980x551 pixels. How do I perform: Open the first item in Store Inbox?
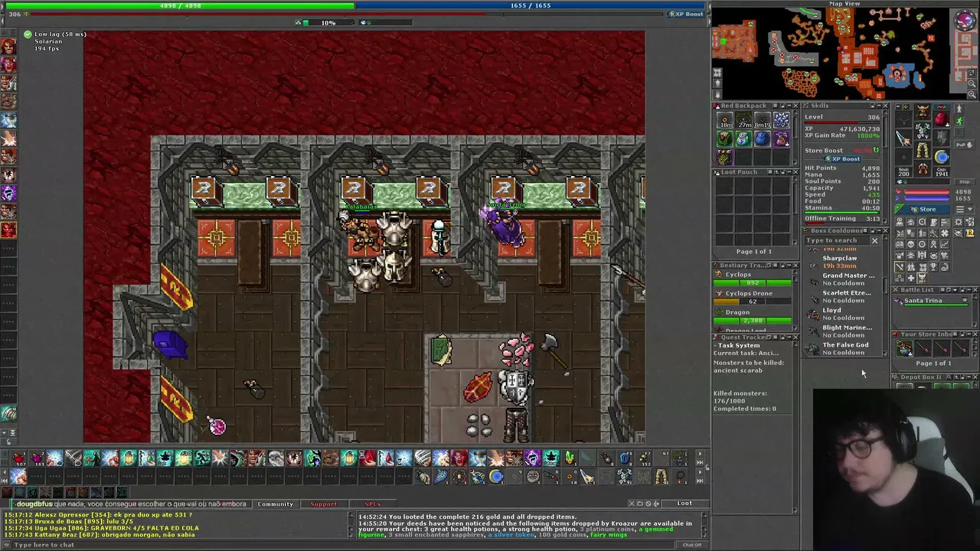[x=904, y=349]
